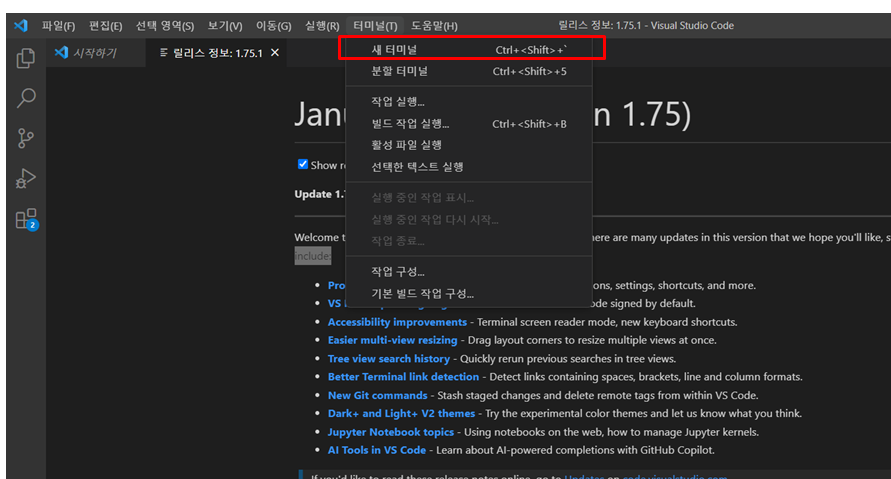The image size is (891, 479).
Task: Select 활성 파일 실행 menu entry
Action: pyautogui.click(x=469, y=145)
